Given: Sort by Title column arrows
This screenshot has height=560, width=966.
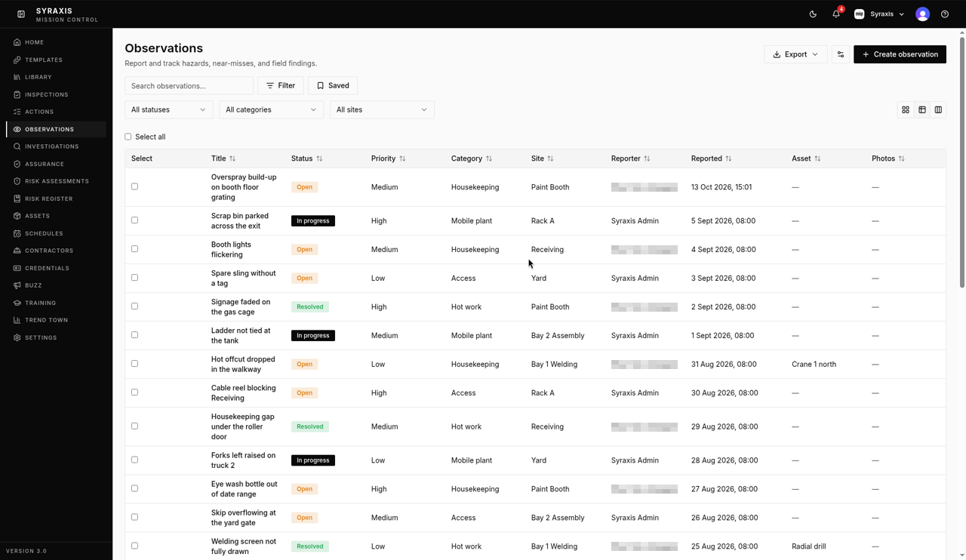Looking at the screenshot, I should click(x=232, y=158).
